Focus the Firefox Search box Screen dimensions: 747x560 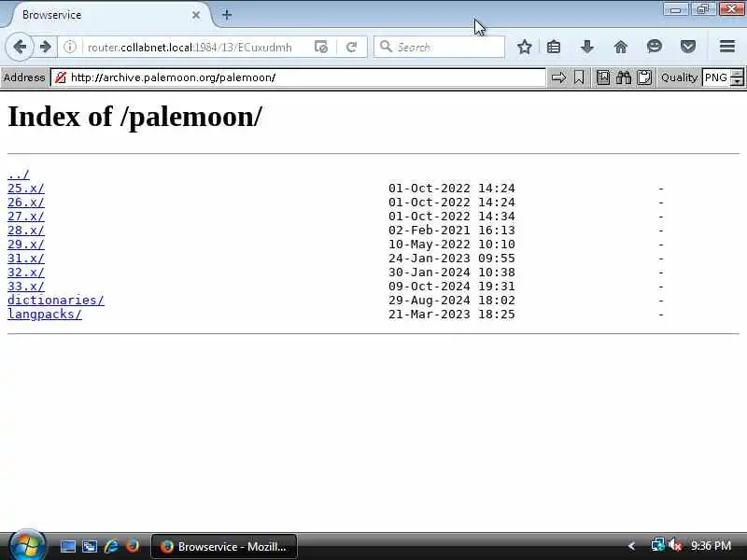439,47
